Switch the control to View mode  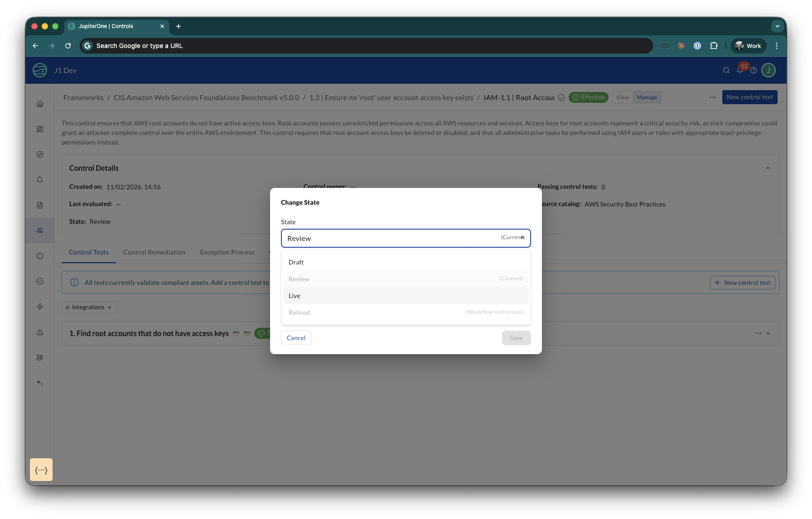[x=622, y=97]
